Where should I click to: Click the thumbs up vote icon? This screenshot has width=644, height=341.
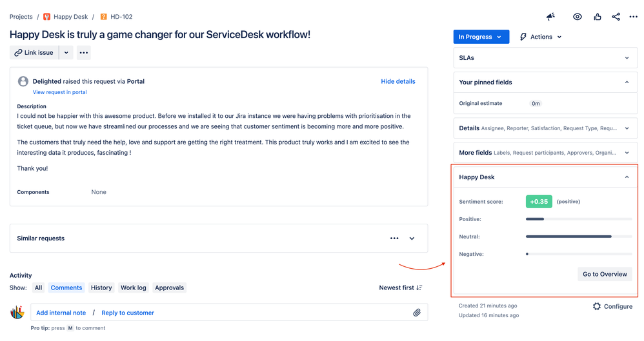click(597, 17)
